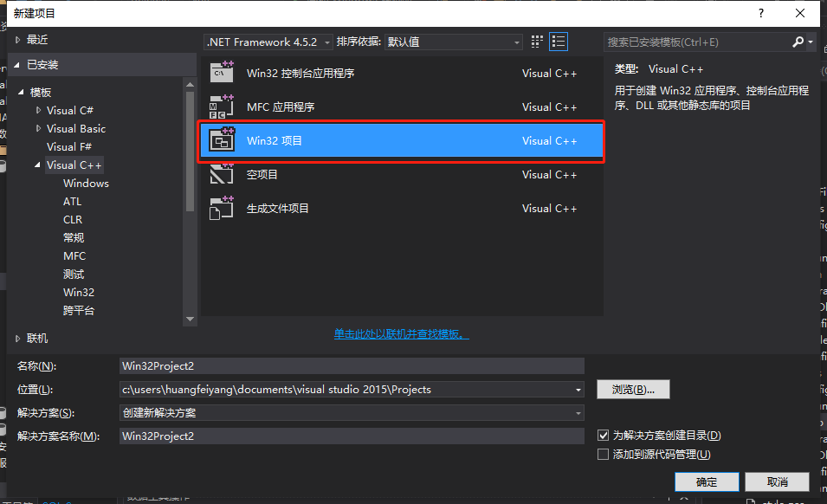Switch template list to small icons view
827x504 pixels.
click(559, 41)
